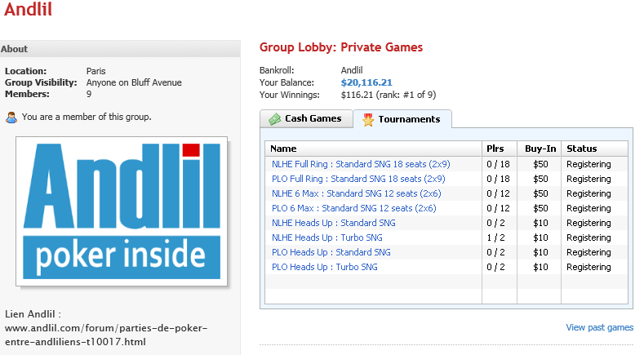
Task: Click the member avatar icon
Action: point(11,118)
